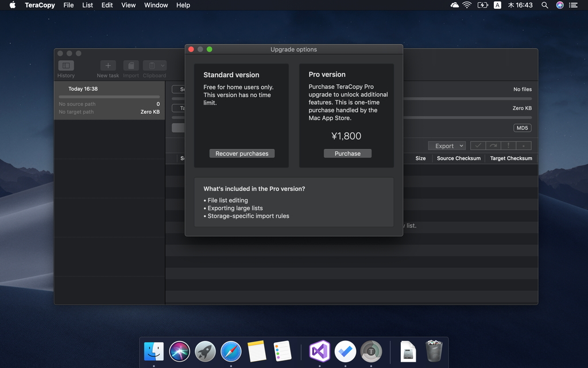Open the Trash in the Dock

pyautogui.click(x=434, y=351)
